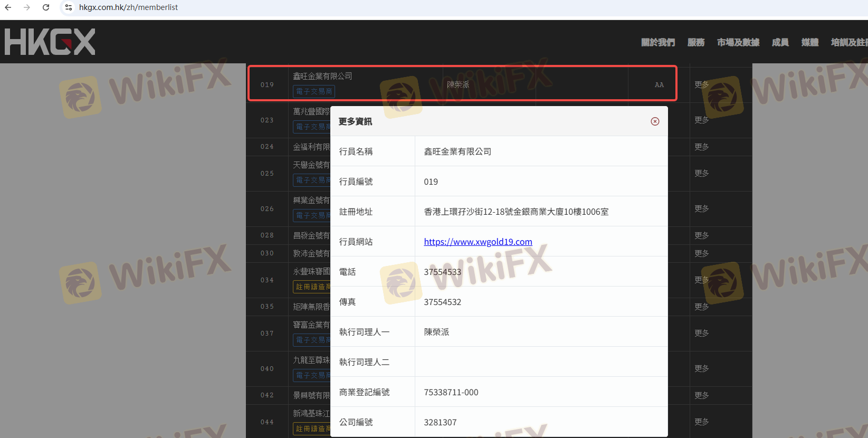
Task: Click the 行員網站 label
Action: [x=356, y=242]
